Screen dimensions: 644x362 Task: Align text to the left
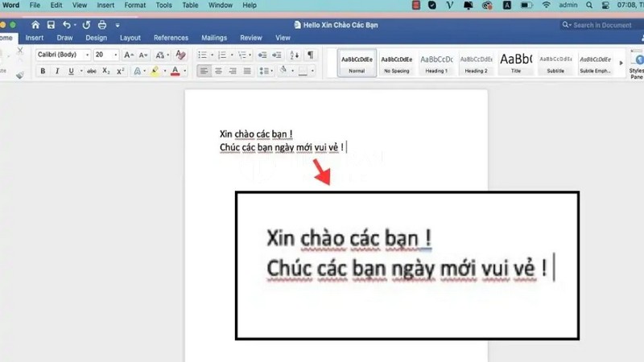coord(204,71)
